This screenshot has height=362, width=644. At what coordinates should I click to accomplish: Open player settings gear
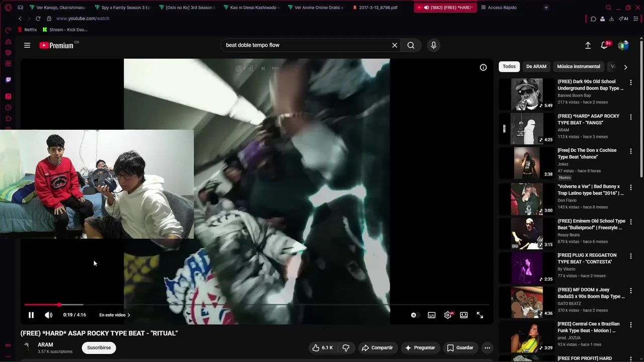tap(448, 315)
